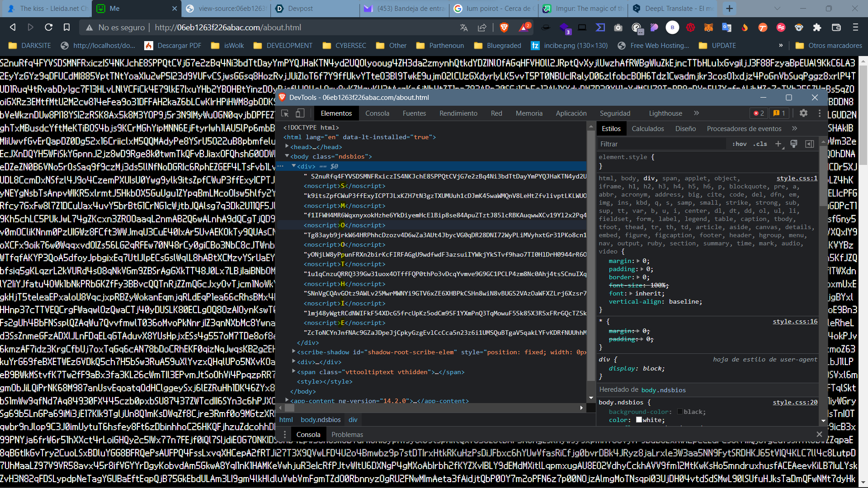Click the red errors counter badge
This screenshot has width=868, height=488.
759,113
